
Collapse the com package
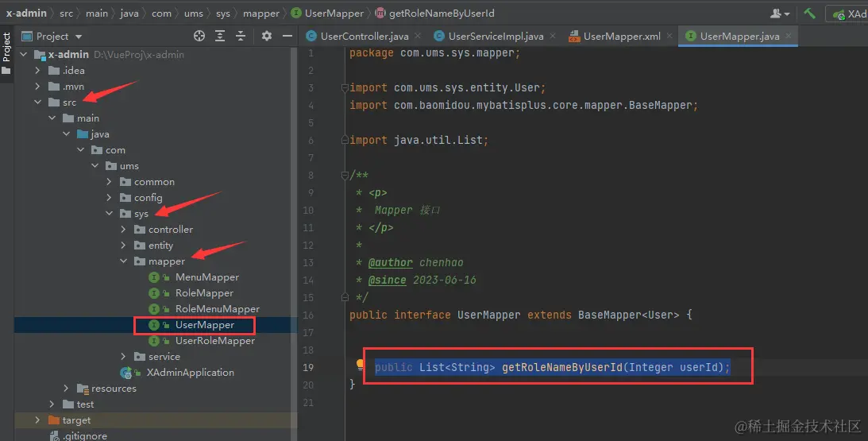coord(81,150)
